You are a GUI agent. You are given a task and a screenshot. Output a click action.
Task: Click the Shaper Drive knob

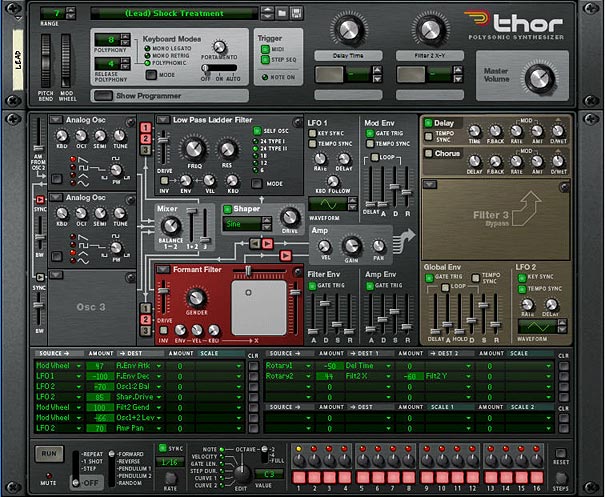pos(290,217)
